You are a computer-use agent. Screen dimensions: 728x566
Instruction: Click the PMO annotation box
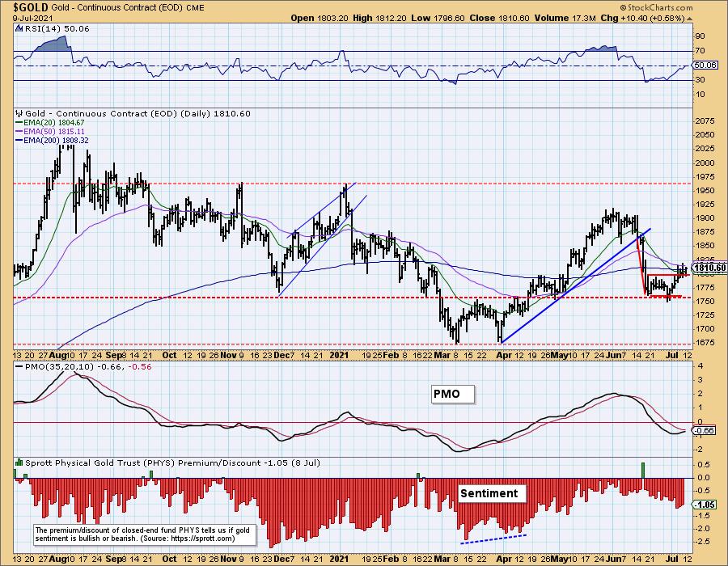[x=453, y=395]
